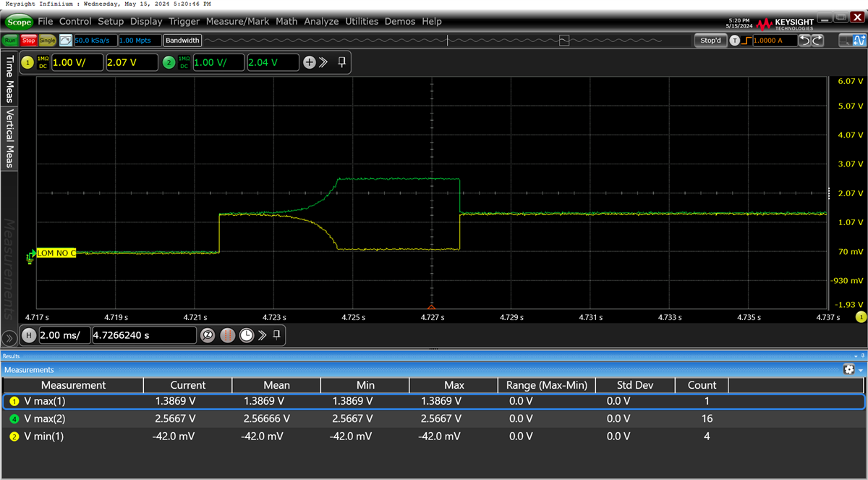Image resolution: width=868 pixels, height=480 pixels.
Task: Click the plus icon to add channel
Action: (x=310, y=63)
